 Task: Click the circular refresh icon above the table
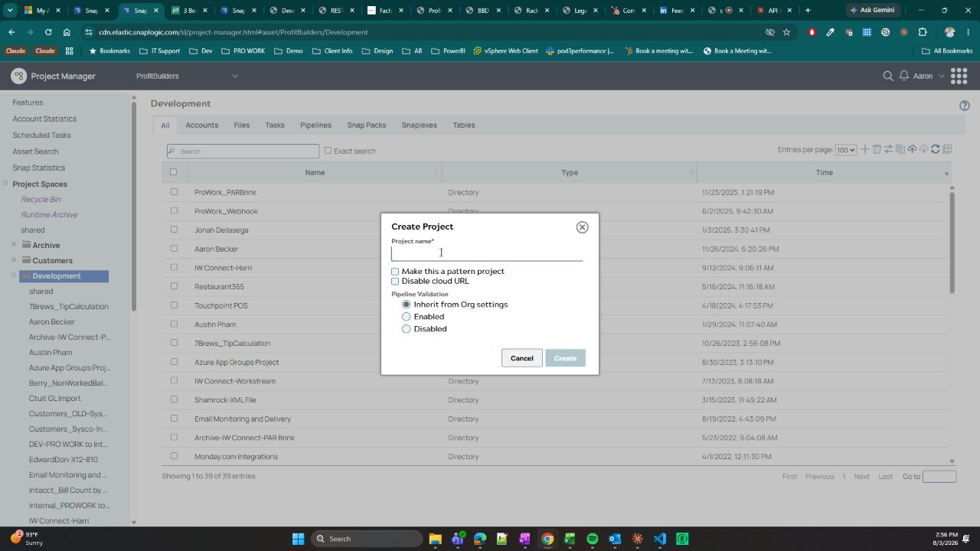[x=936, y=149]
